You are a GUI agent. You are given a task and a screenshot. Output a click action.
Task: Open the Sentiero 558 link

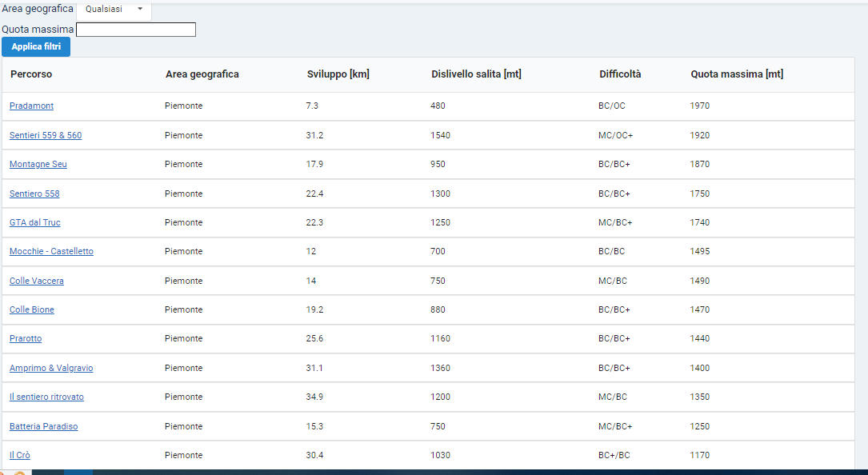34,194
